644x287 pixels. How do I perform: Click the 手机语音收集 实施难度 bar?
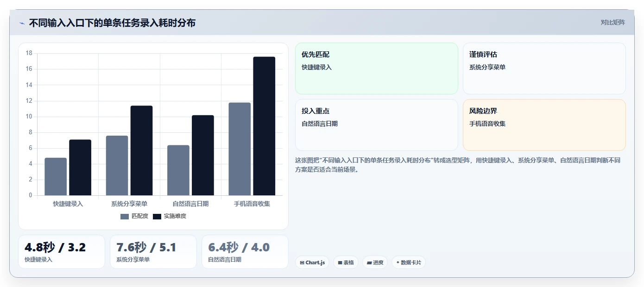(264, 126)
